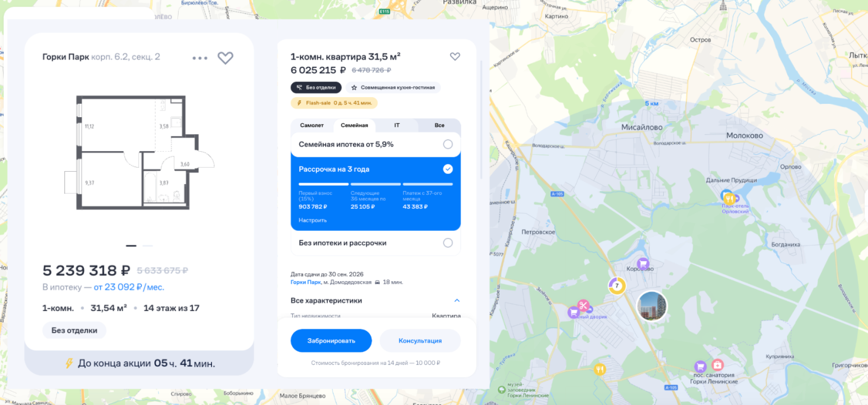Click the Богданиха label on the map

[x=785, y=245]
